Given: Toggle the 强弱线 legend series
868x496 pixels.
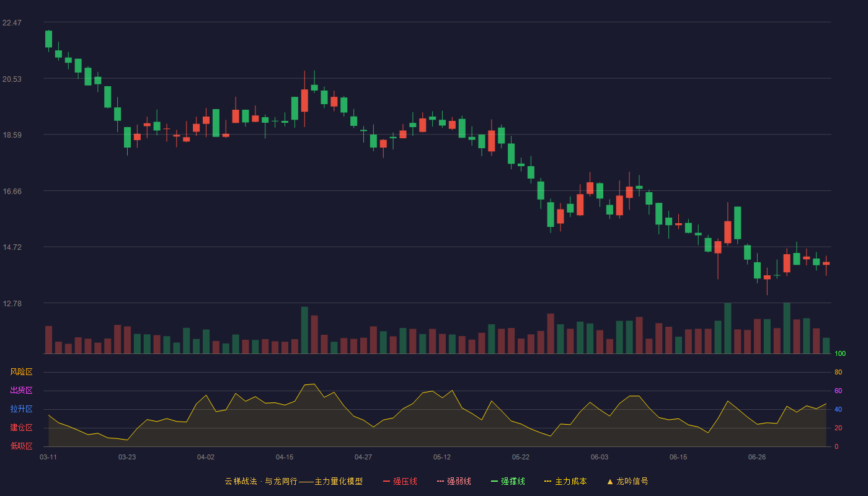Looking at the screenshot, I should point(454,481).
